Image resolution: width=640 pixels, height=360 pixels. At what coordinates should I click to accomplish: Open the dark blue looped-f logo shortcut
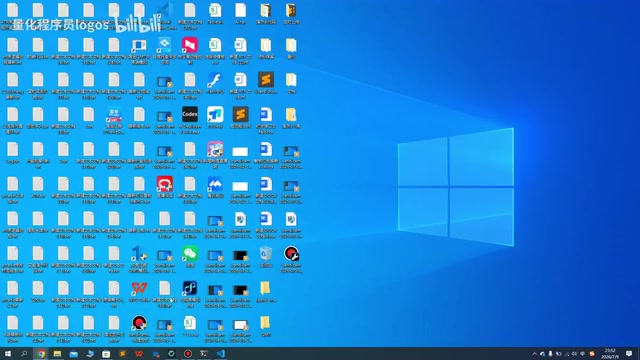(190, 289)
